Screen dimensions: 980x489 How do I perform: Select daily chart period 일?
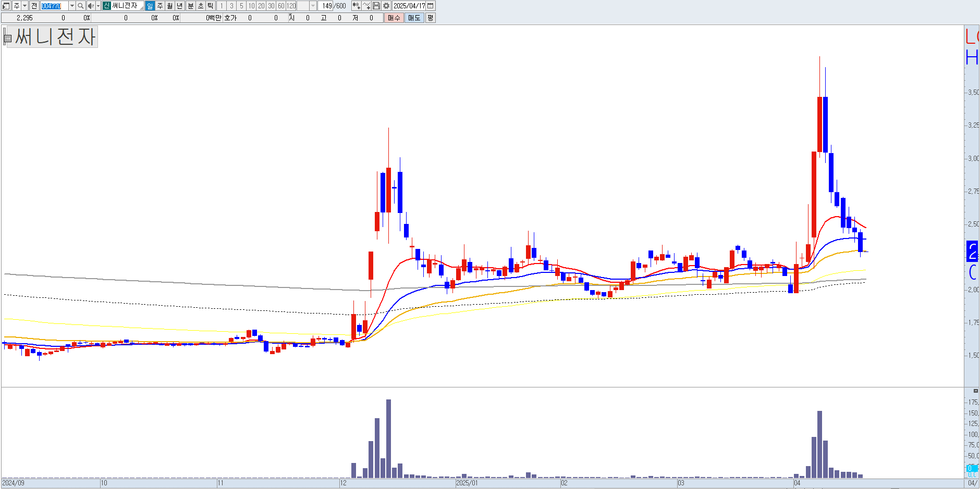tap(150, 6)
